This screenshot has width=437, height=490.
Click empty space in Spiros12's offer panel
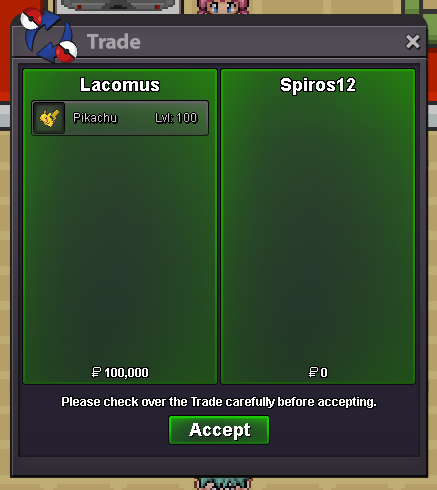(x=318, y=227)
